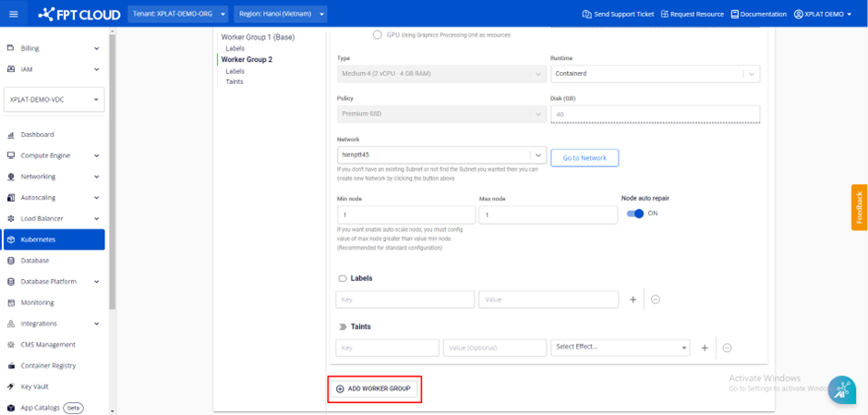Image resolution: width=868 pixels, height=415 pixels.
Task: Click the Send Support Ticket icon
Action: coord(586,14)
